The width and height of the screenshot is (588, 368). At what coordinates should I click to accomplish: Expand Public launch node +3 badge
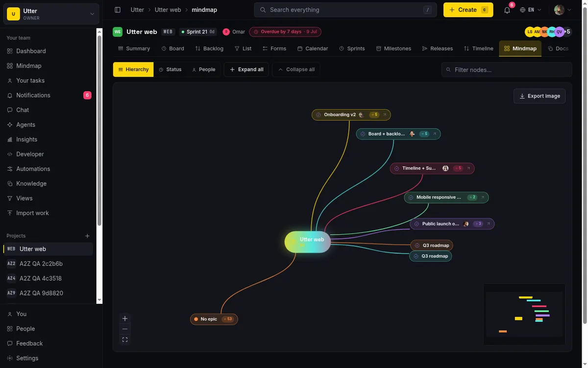point(478,224)
